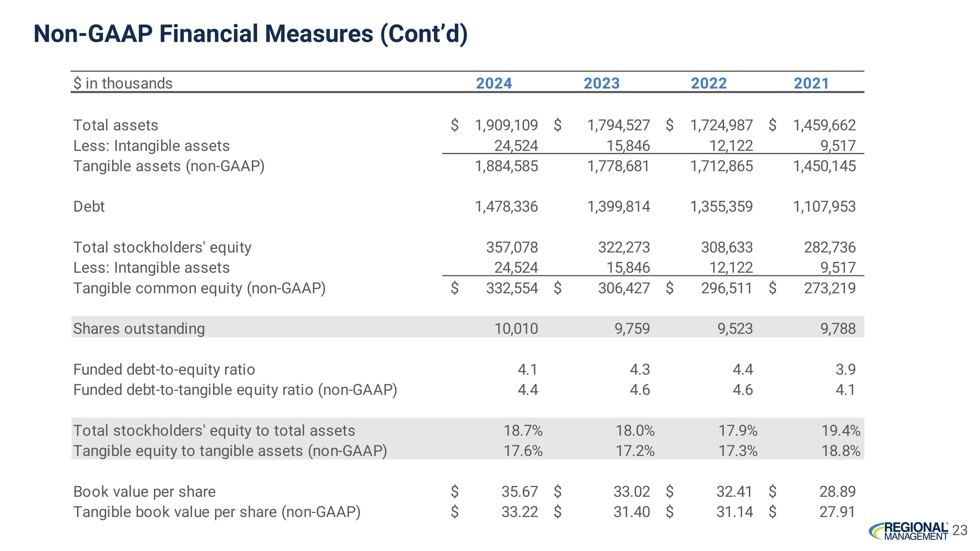Click 2021 equity to assets 19.4%
This screenshot has width=980, height=551.
[841, 430]
